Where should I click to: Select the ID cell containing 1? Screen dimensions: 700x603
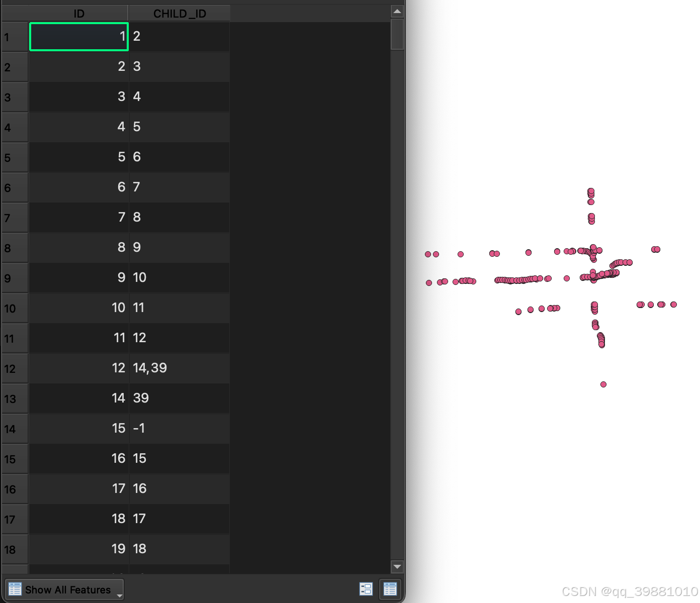click(79, 37)
